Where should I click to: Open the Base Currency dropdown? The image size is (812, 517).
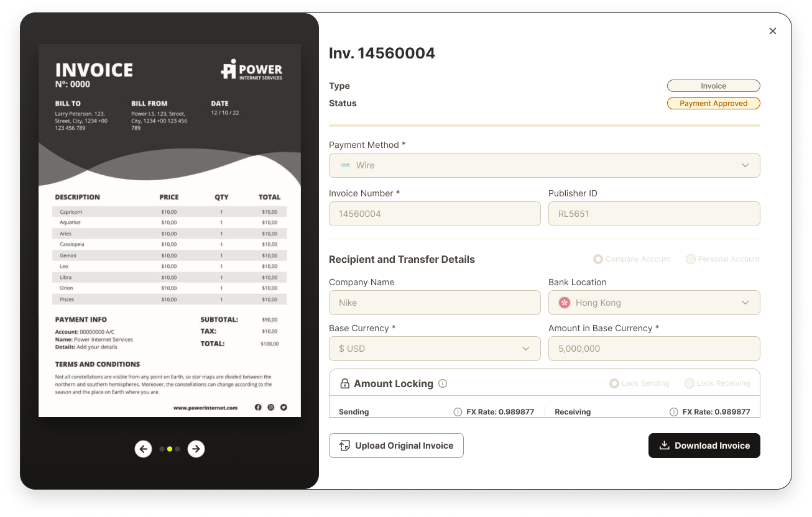[525, 349]
